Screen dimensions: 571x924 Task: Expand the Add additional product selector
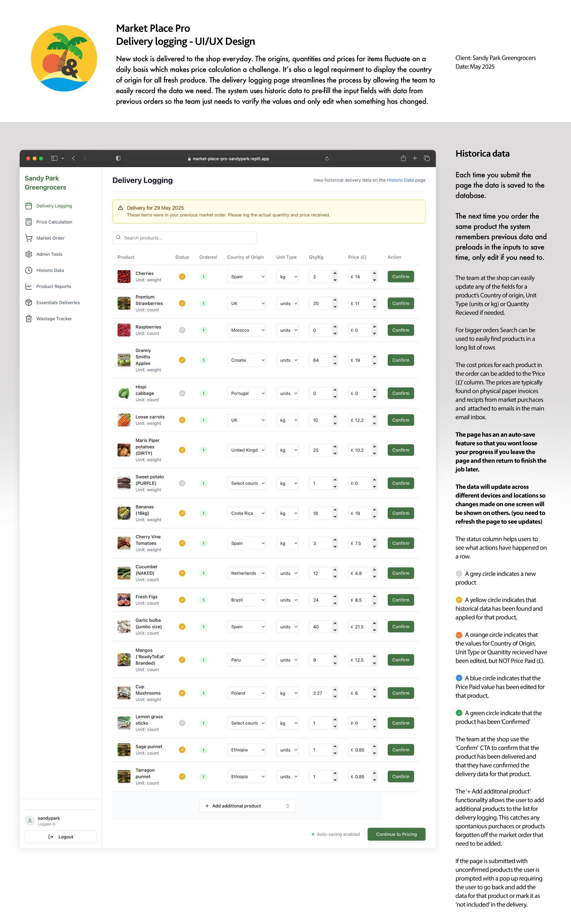[x=247, y=806]
